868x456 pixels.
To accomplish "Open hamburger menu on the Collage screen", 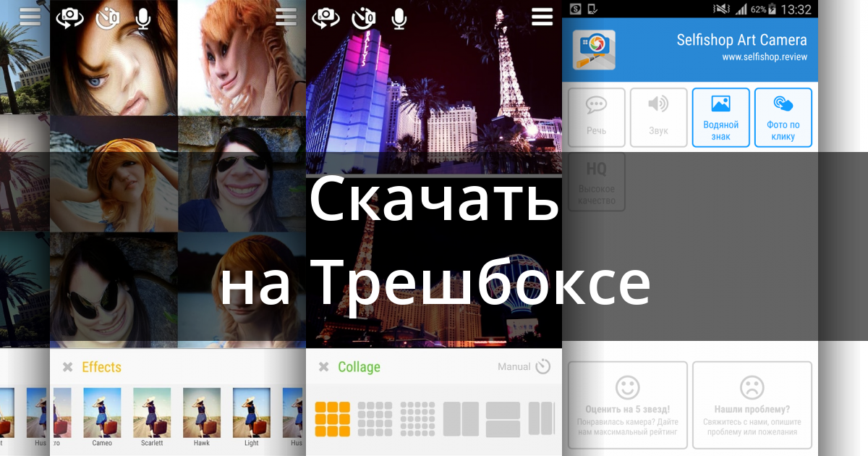I will 542,17.
